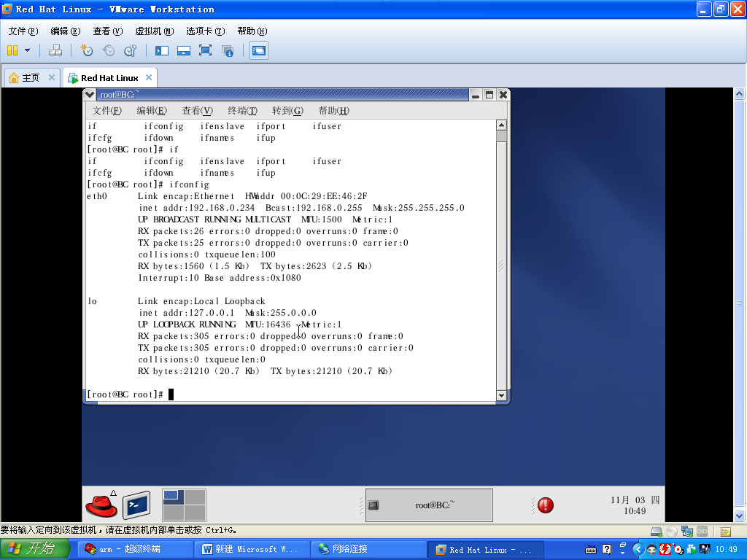Image resolution: width=747 pixels, height=560 pixels.
Task: Click the VMware status bar sound icon
Action: click(703, 532)
